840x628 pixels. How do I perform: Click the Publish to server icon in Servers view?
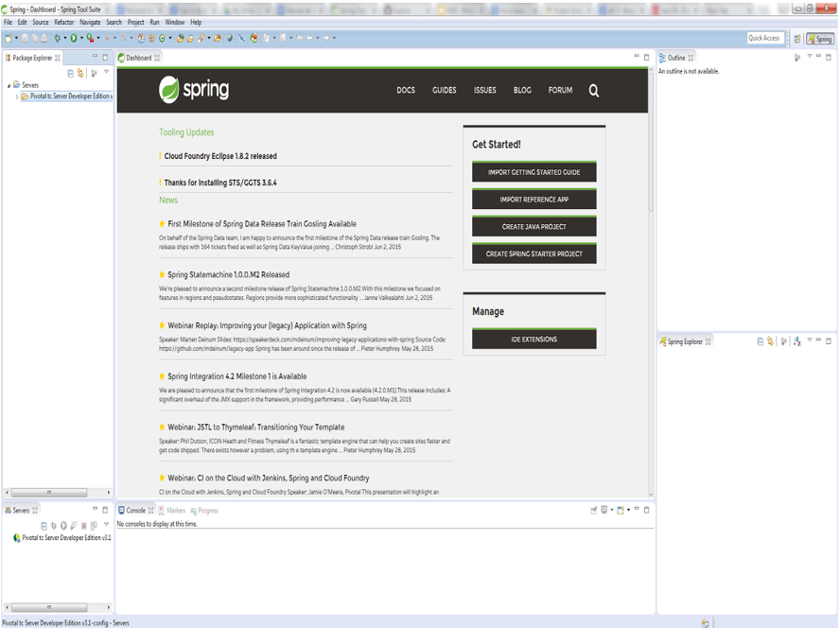tap(94, 526)
